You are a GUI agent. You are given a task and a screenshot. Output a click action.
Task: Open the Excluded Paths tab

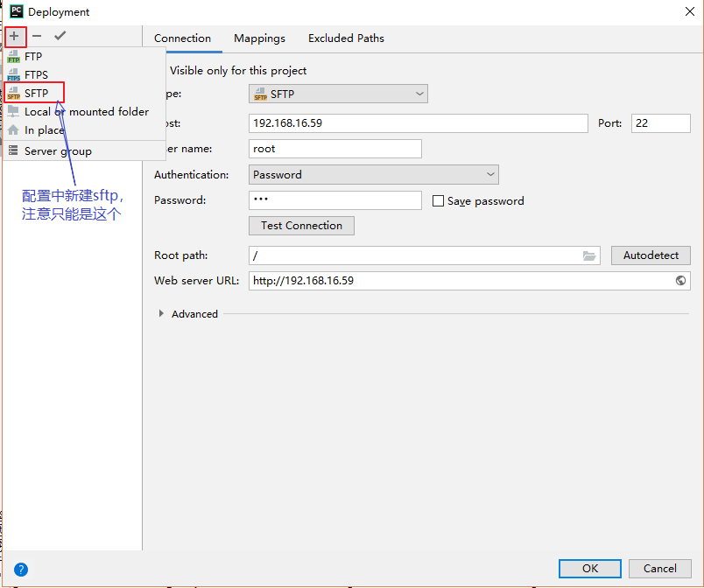346,38
